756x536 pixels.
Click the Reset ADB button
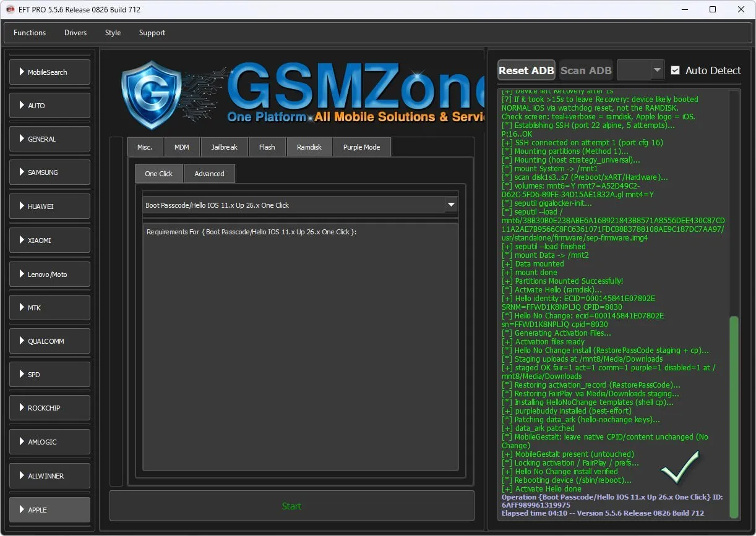(x=526, y=70)
